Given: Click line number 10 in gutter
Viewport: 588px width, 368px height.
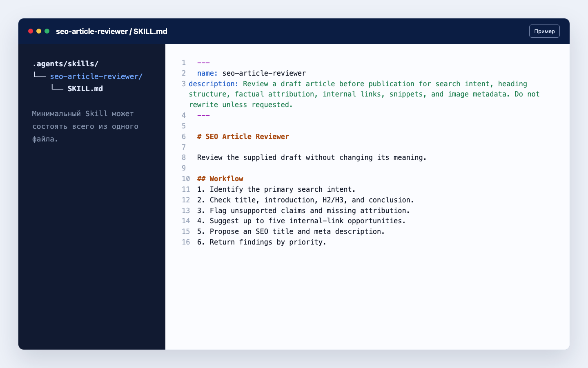Looking at the screenshot, I should click(x=186, y=179).
